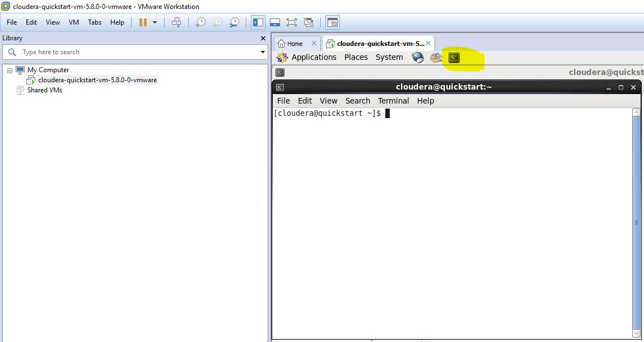The height and width of the screenshot is (342, 644).
Task: Toggle Unity mode for the virtual machine
Action: tap(307, 22)
